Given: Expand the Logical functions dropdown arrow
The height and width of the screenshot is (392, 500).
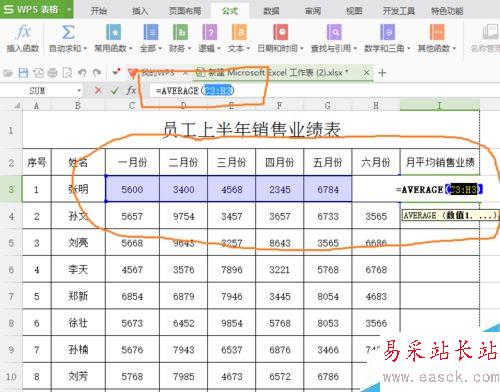Looking at the screenshot, I should coord(219,49).
